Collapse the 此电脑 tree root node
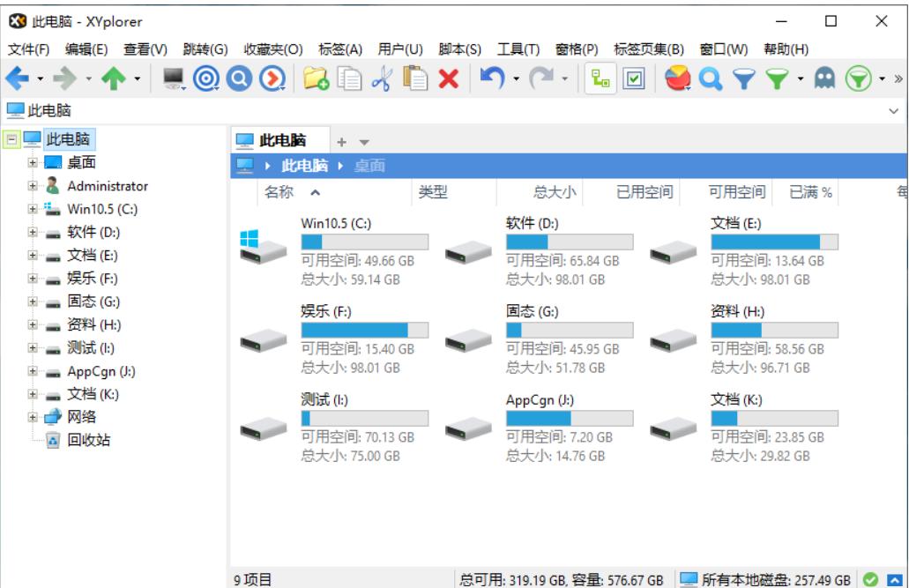 11,139
